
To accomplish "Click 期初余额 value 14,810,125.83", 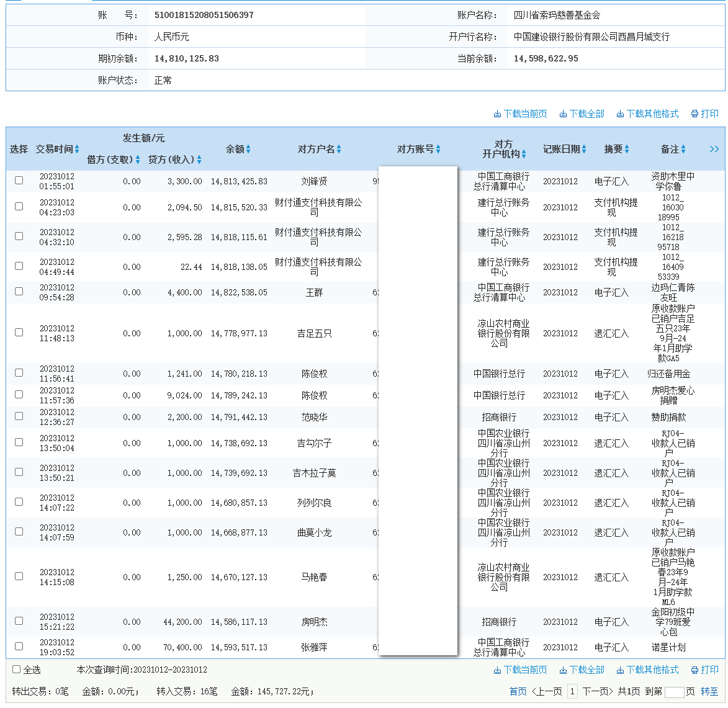I will tap(187, 58).
